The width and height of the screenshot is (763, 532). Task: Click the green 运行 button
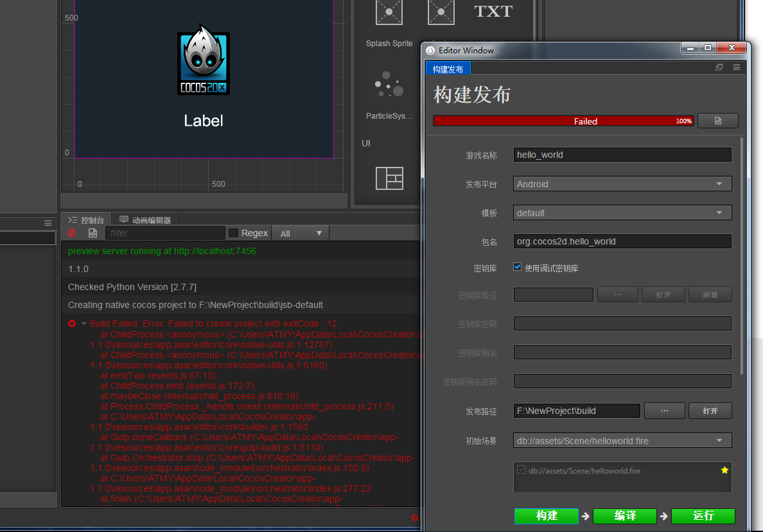pos(703,516)
